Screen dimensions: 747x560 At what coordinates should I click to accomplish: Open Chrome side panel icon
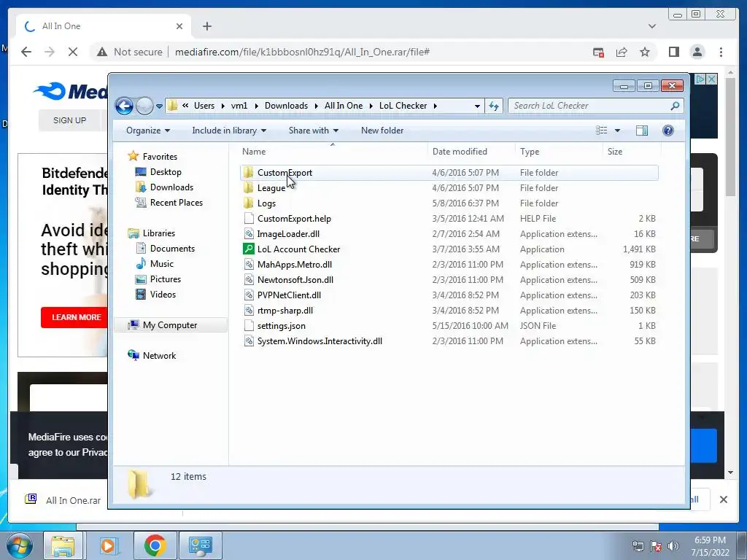click(673, 52)
